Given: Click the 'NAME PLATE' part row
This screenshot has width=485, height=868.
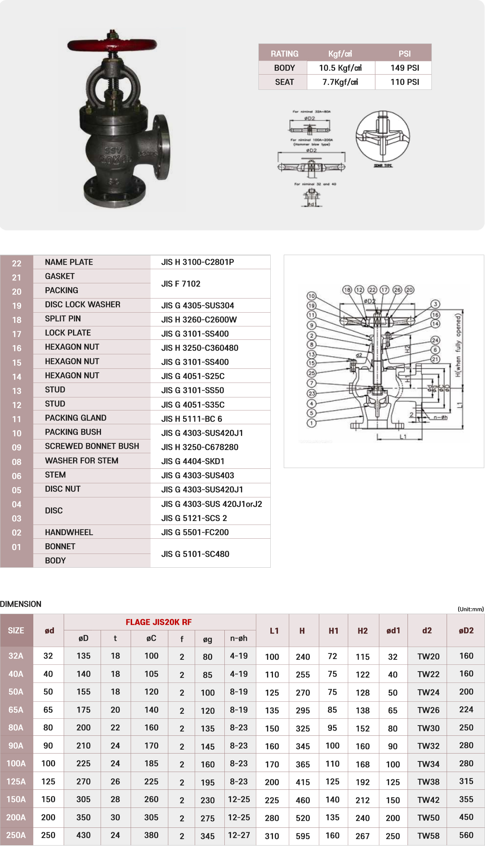Looking at the screenshot, I should point(135,262).
